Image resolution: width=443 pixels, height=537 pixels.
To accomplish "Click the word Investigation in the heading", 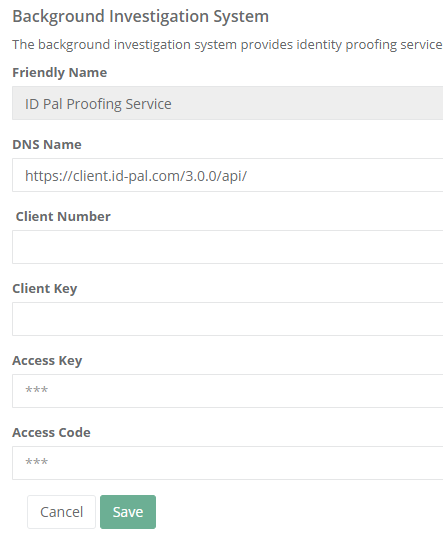I will pos(159,16).
